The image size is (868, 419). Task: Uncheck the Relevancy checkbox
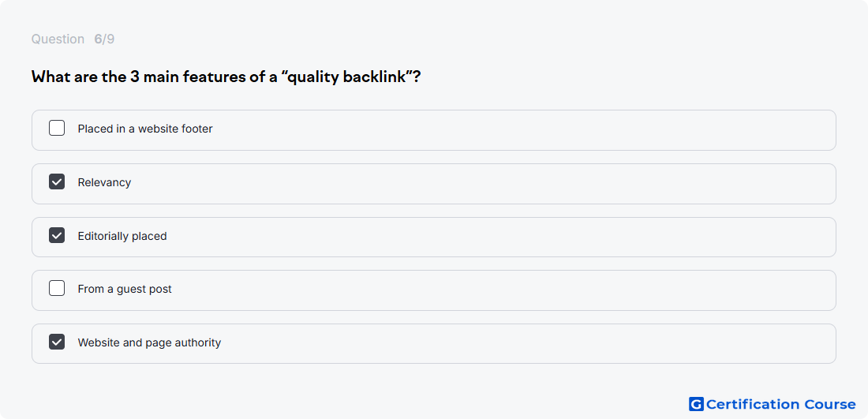click(57, 181)
